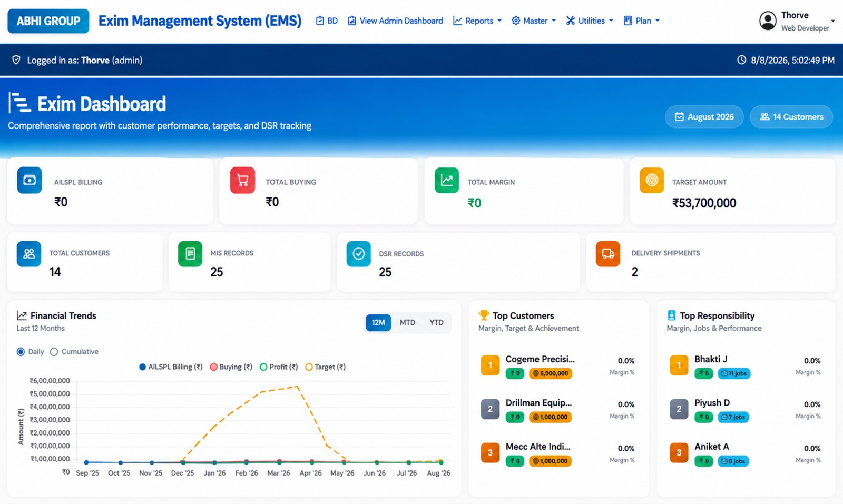843x504 pixels.
Task: Click the Total Buying cart icon
Action: tap(242, 180)
